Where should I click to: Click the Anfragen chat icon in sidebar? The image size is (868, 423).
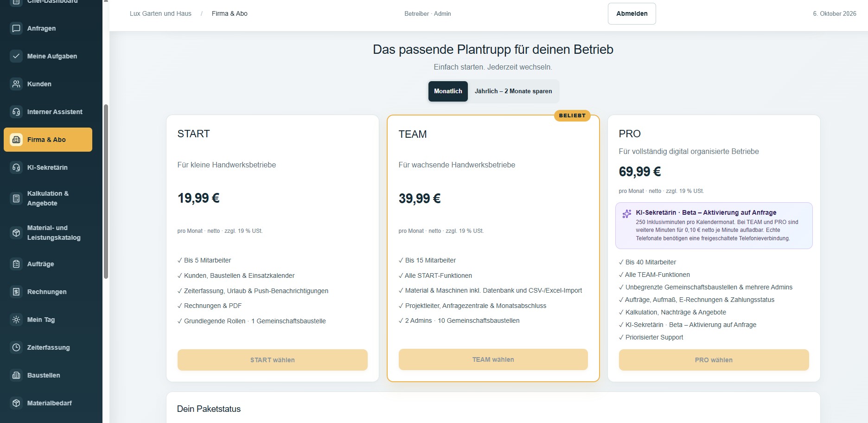(x=16, y=28)
